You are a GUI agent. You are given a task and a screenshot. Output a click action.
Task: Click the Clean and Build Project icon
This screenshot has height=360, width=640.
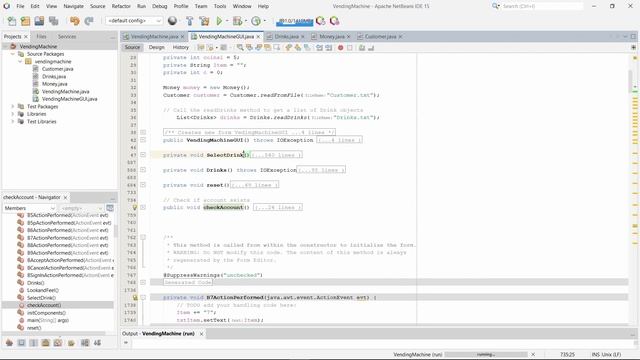click(204, 21)
